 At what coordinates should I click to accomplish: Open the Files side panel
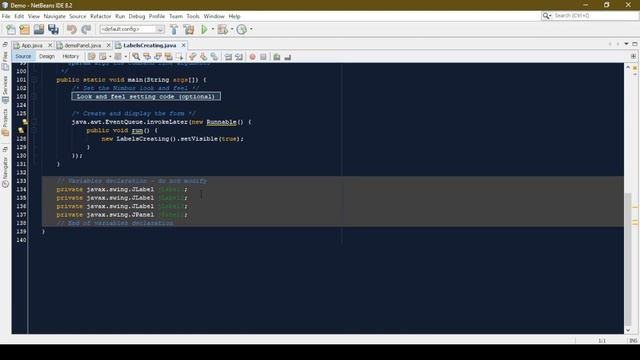(5, 60)
